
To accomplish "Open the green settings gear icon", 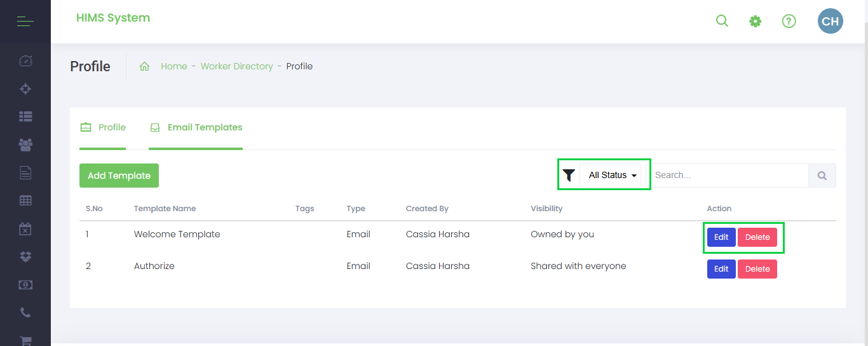I will [755, 22].
